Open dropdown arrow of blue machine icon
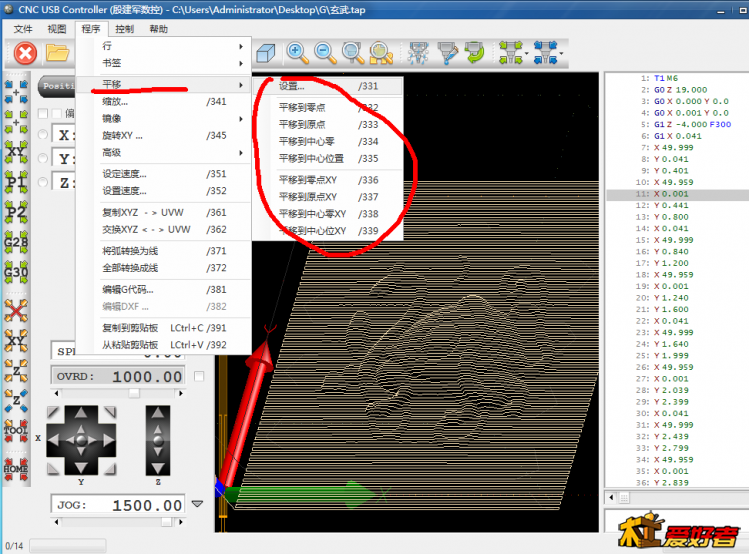 561,53
